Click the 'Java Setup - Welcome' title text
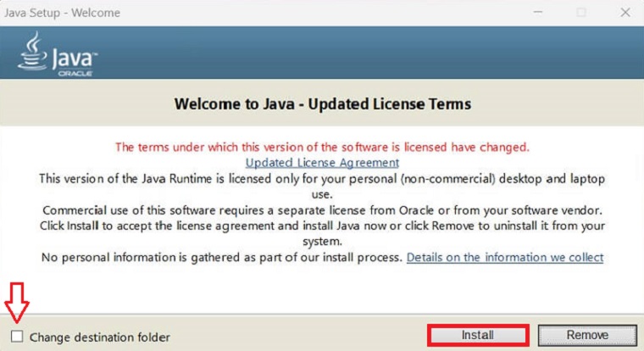 (62, 13)
